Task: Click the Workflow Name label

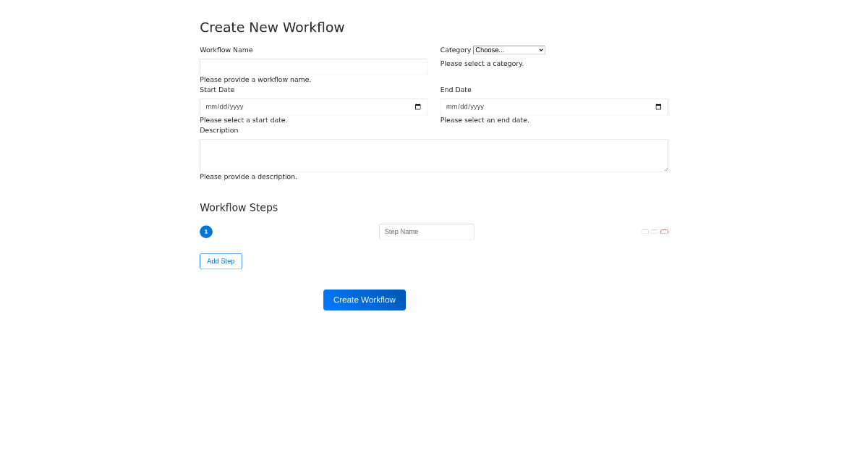Action: coord(226,49)
